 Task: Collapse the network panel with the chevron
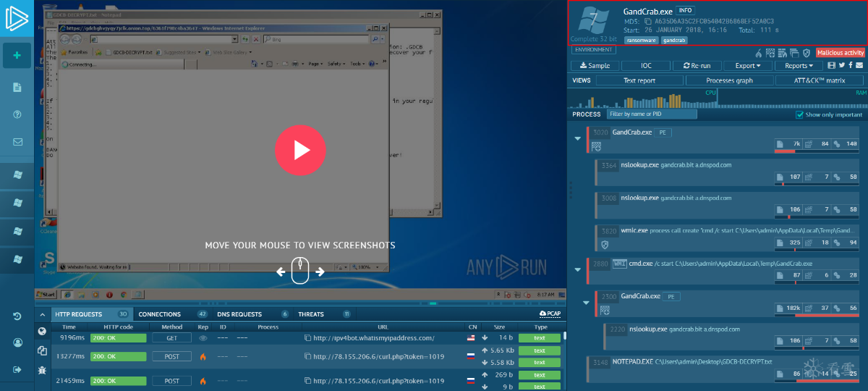tap(42, 314)
